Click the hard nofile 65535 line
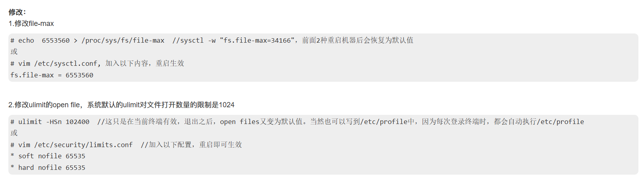 48,167
